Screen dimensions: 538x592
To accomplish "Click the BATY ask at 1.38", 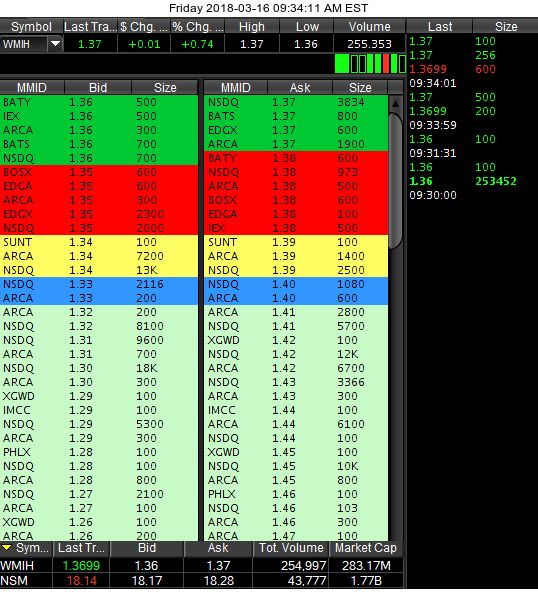I will click(x=296, y=158).
